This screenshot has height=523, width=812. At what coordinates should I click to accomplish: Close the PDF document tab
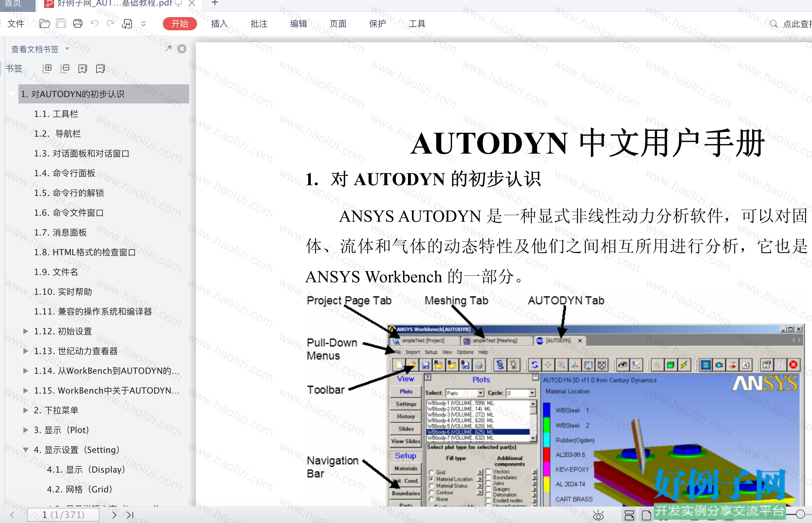pyautogui.click(x=191, y=3)
